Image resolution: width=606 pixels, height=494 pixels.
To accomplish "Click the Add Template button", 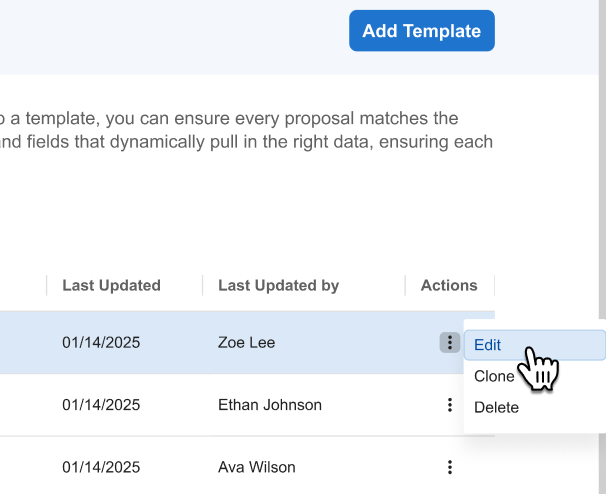I will coord(421,31).
